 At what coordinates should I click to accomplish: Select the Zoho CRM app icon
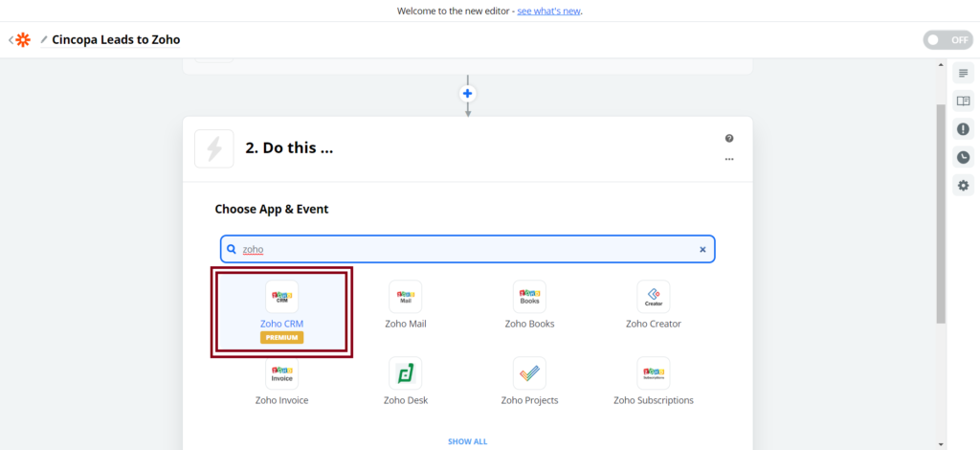(281, 297)
